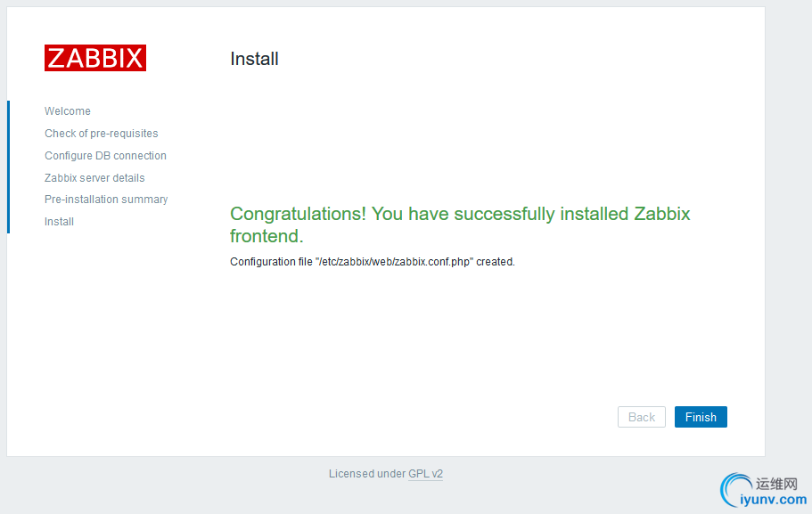Image resolution: width=812 pixels, height=514 pixels.
Task: Click the configuration file created text
Action: [373, 262]
